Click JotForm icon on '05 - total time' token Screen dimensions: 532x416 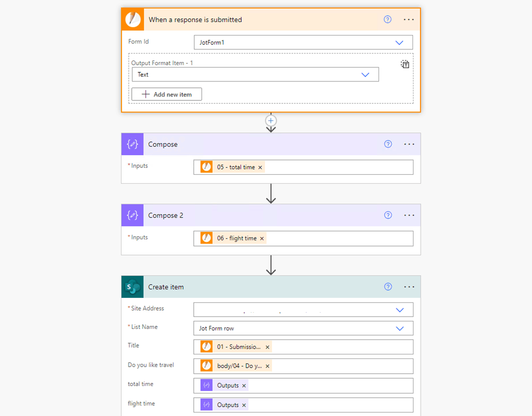click(206, 167)
